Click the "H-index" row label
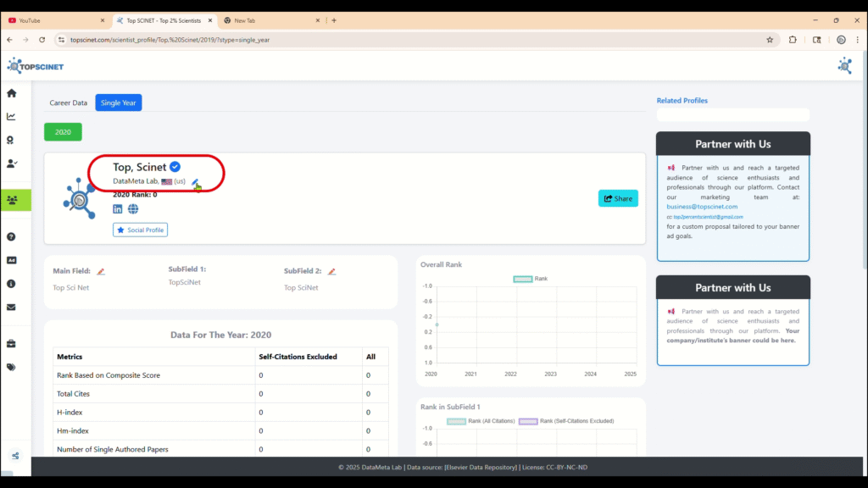The height and width of the screenshot is (488, 868). coord(70,413)
